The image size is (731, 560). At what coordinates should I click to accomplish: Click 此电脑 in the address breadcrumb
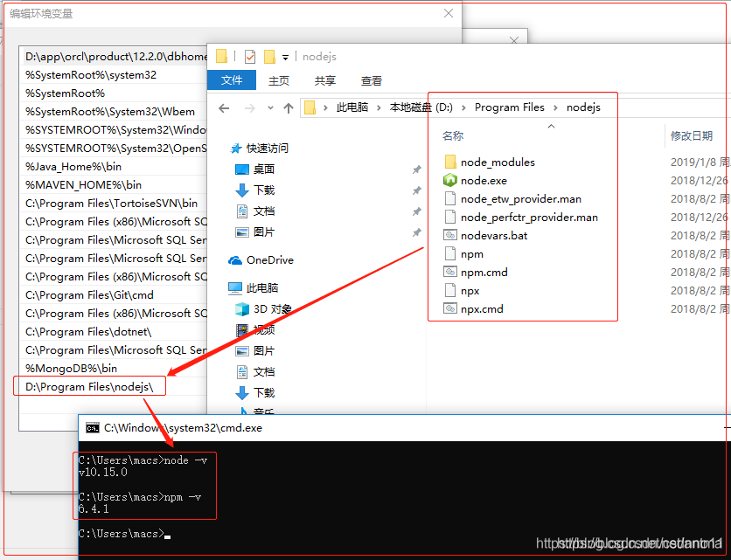click(352, 107)
